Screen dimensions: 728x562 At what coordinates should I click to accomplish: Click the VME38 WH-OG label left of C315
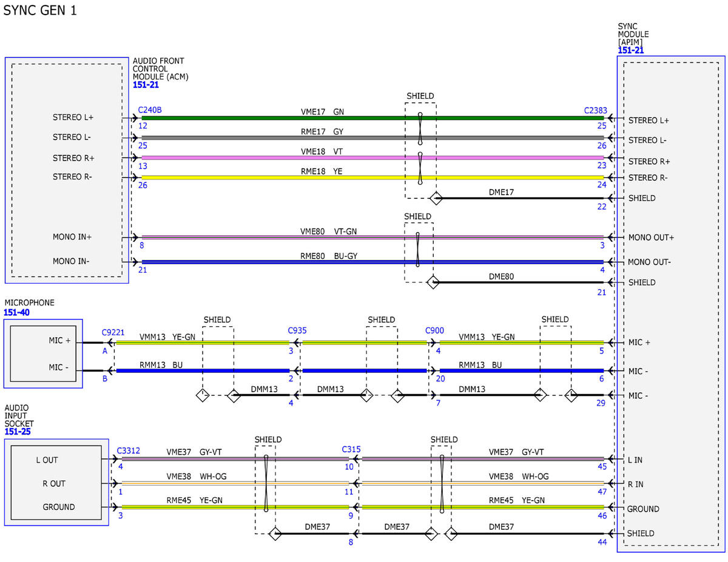click(197, 477)
